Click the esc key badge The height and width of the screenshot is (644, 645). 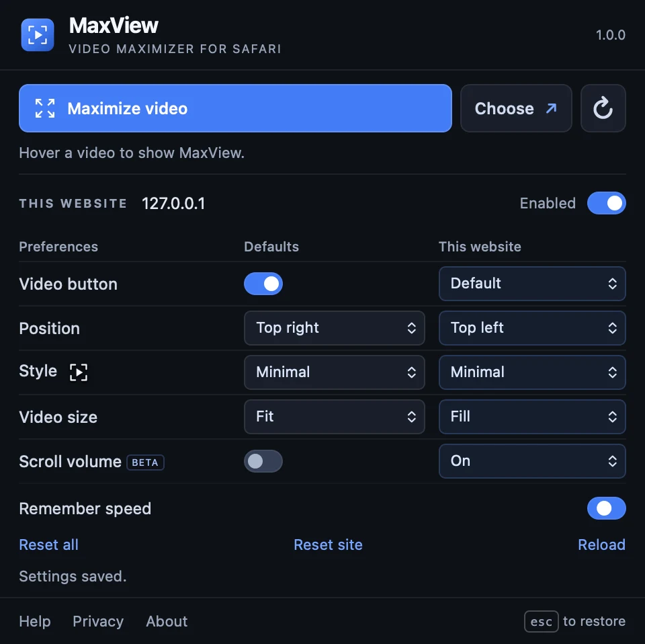[541, 621]
